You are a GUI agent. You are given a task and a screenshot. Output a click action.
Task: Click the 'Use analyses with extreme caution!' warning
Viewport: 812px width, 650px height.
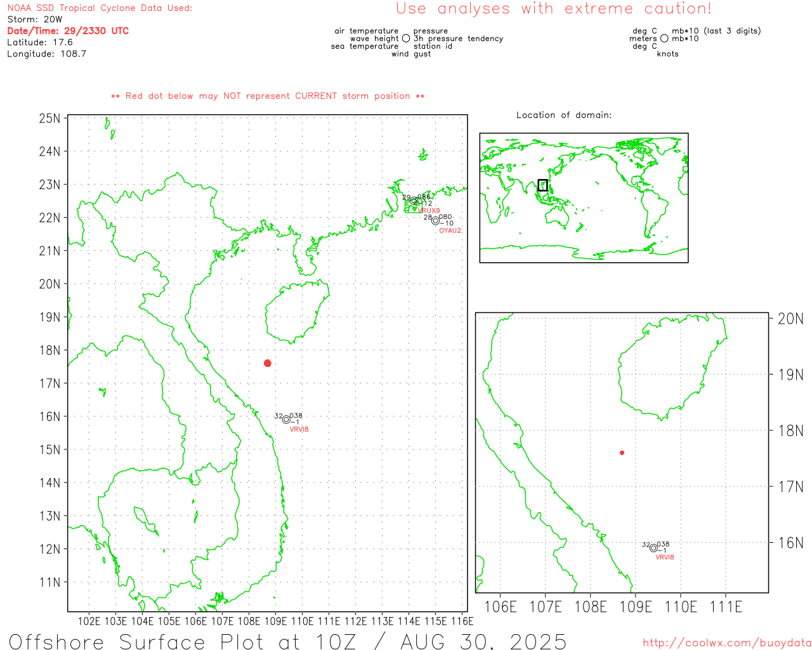tap(554, 8)
